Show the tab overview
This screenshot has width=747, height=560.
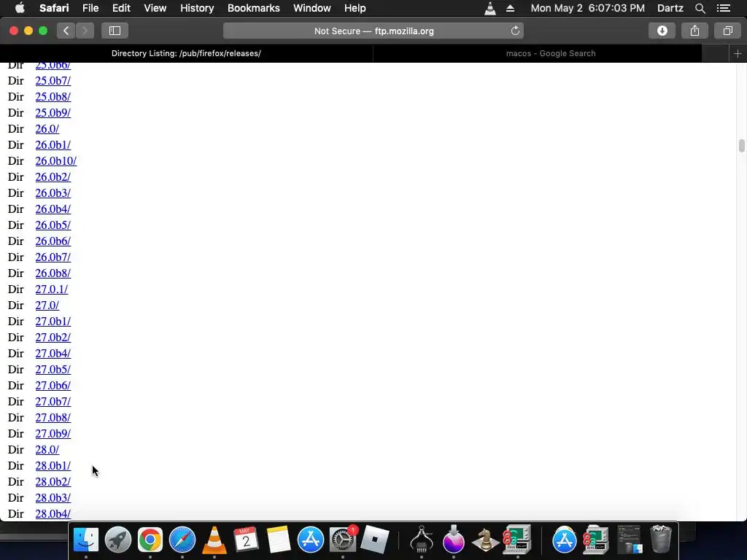tap(727, 31)
